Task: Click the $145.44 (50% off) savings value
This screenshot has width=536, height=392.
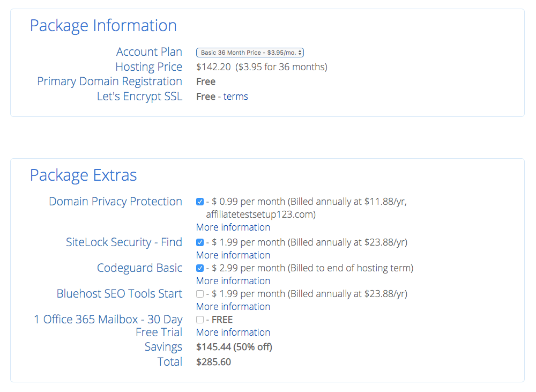Action: [234, 347]
